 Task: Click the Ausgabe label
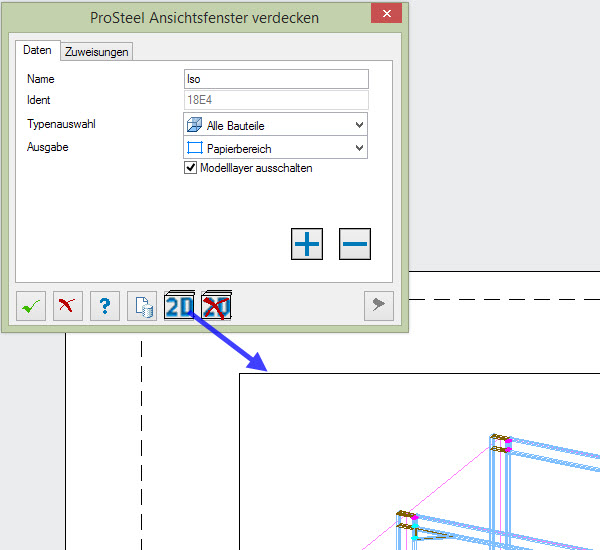click(48, 147)
